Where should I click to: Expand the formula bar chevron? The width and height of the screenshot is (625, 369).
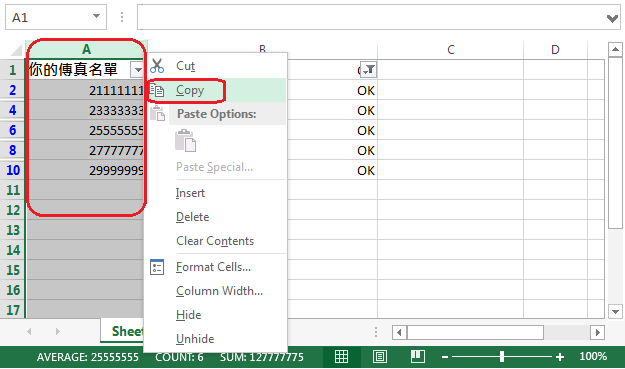[612, 18]
